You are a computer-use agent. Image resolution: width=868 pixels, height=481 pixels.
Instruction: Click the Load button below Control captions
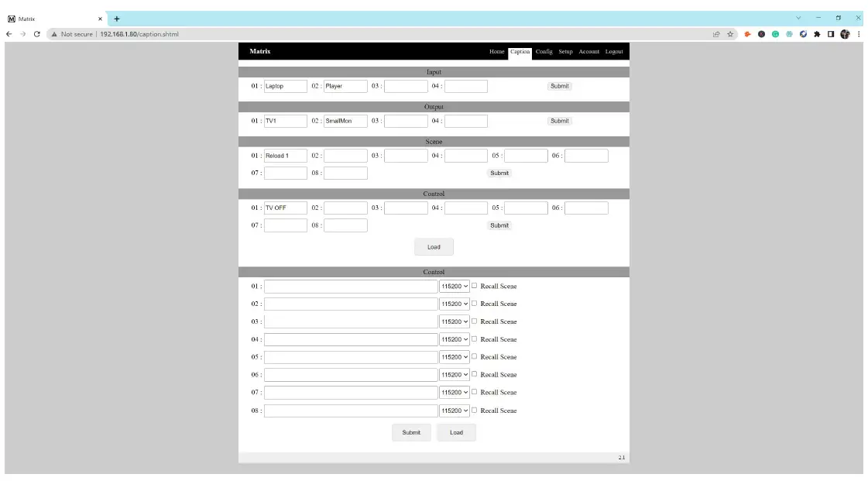tap(434, 247)
